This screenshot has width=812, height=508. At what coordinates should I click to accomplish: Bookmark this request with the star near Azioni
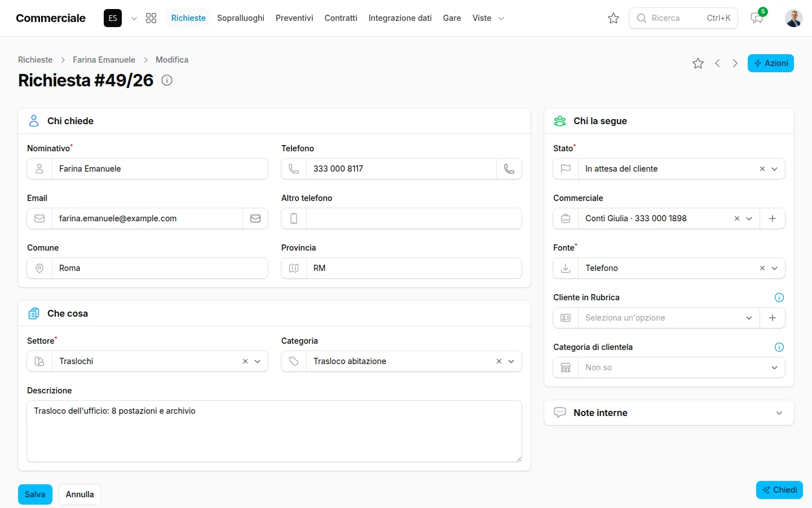[x=698, y=63]
